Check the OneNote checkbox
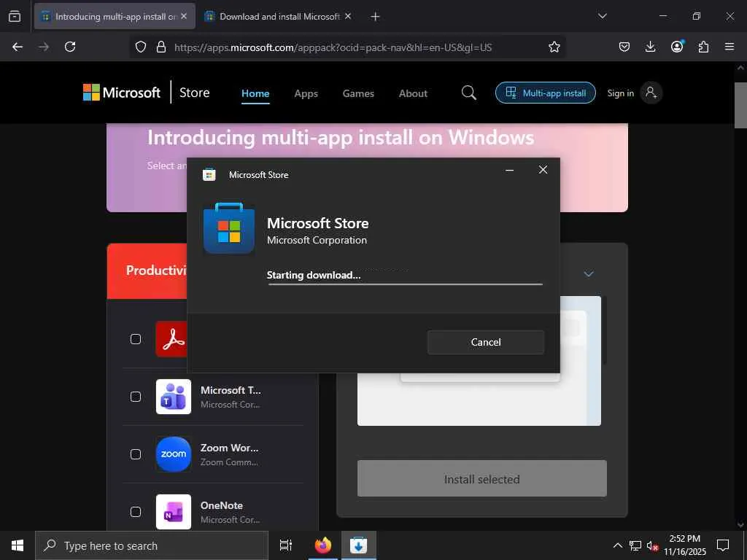The height and width of the screenshot is (560, 747). pyautogui.click(x=136, y=512)
